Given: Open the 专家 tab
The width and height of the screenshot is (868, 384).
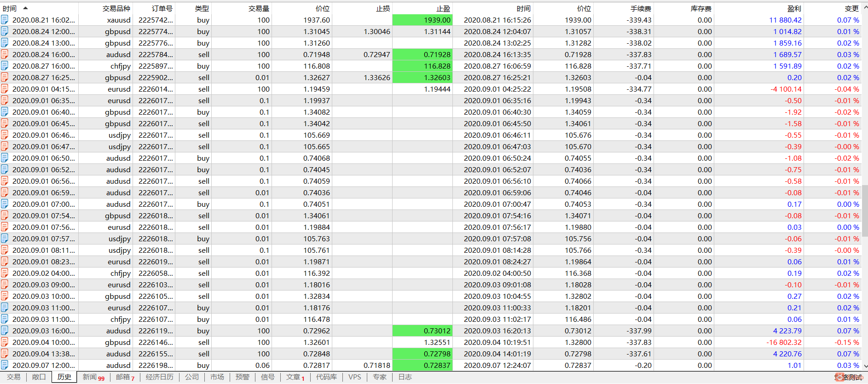Looking at the screenshot, I should coord(380,377).
